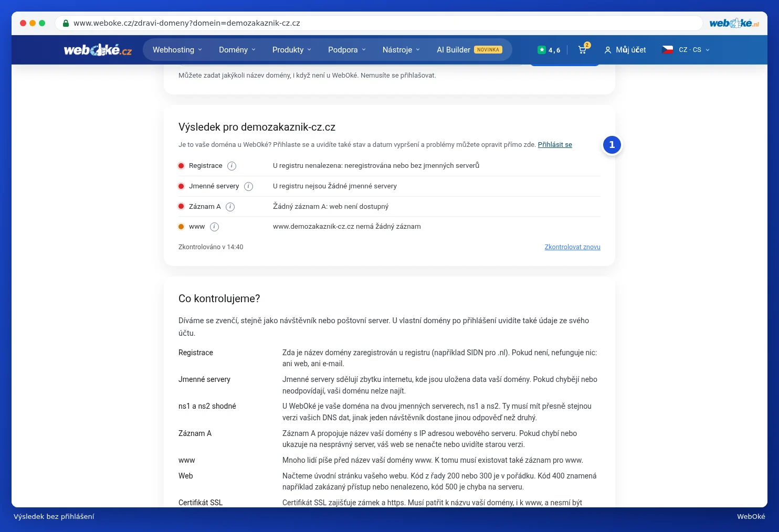This screenshot has width=779, height=532.
Task: Select text Žádný záznam A: web není dostupný
Action: pos(331,207)
